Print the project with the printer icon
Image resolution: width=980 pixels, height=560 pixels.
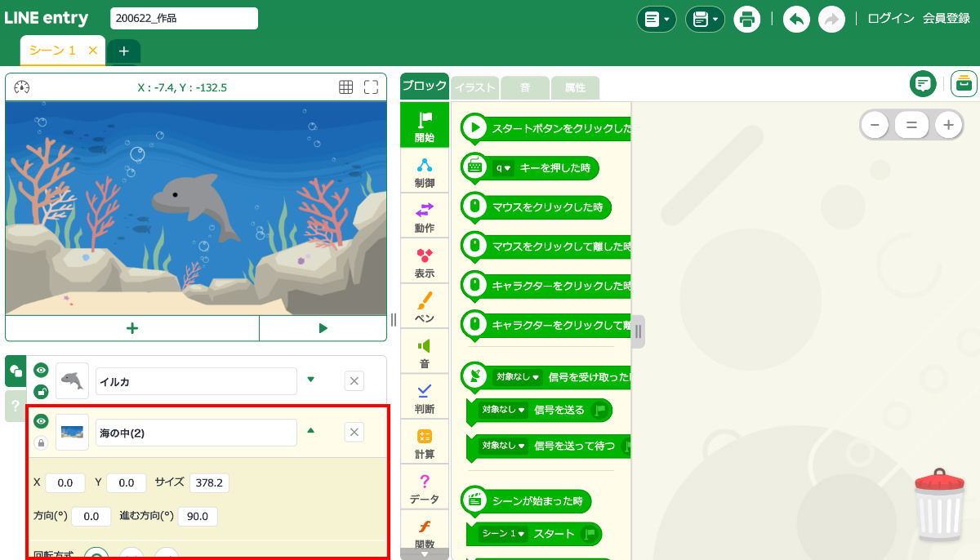click(746, 19)
